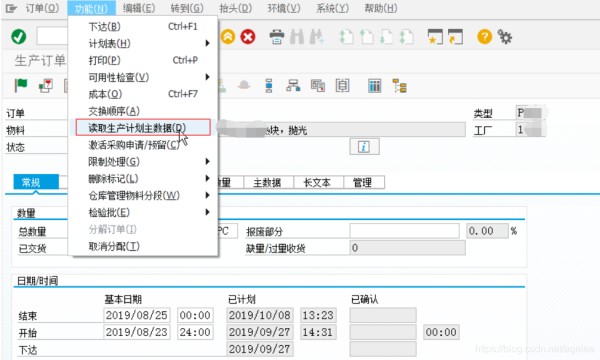600x360 pixels.
Task: Click the Print printer icon
Action: pyautogui.click(x=277, y=37)
